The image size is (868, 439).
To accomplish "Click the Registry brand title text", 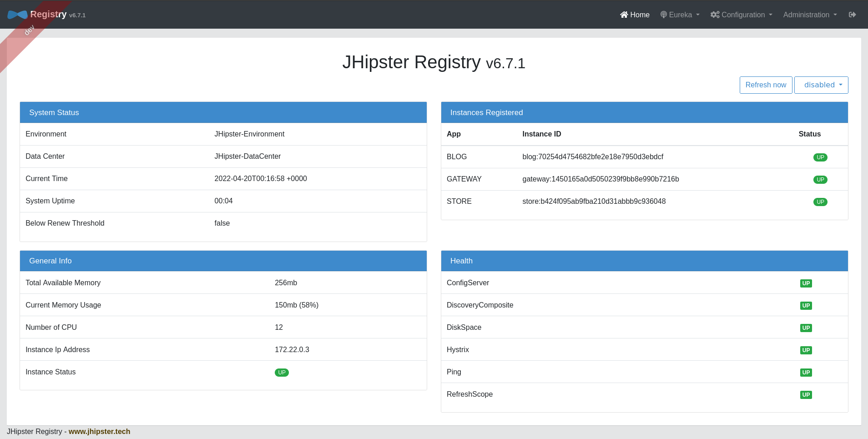I will click(48, 15).
